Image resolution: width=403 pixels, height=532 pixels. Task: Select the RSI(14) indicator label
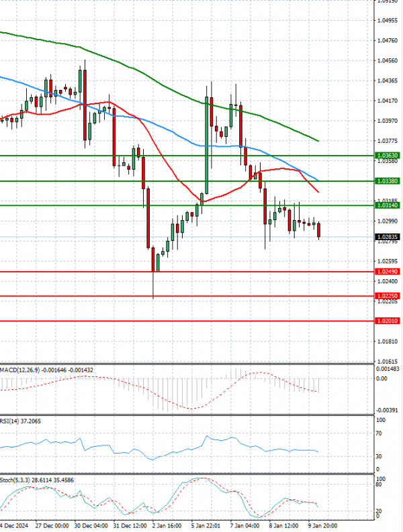coord(11,420)
